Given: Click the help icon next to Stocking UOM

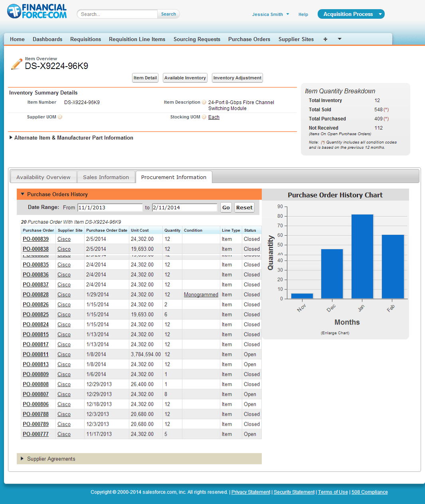Looking at the screenshot, I should point(204,117).
